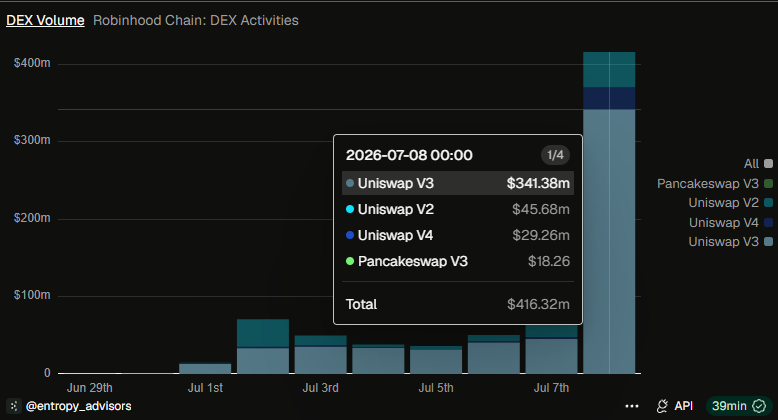
Task: Toggle Pancakeswap V3 series in the legend
Action: (714, 184)
